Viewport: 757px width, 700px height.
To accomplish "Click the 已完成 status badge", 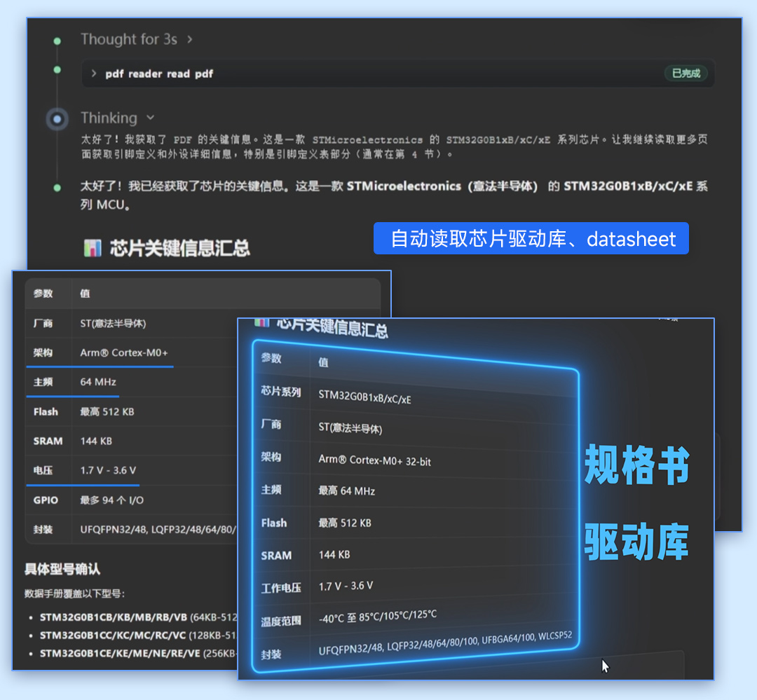I will 686,74.
